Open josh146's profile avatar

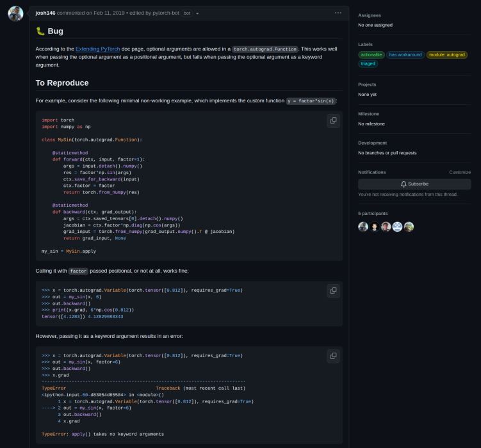(x=15, y=13)
